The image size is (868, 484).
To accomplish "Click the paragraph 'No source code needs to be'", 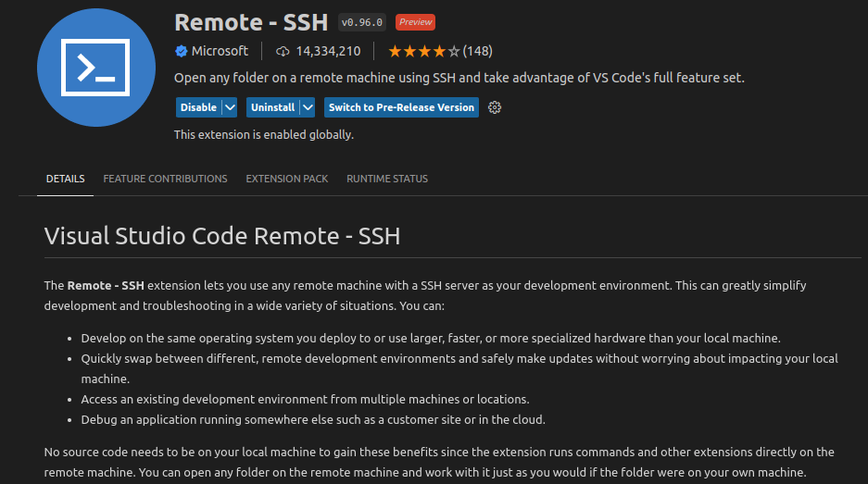I will point(439,462).
